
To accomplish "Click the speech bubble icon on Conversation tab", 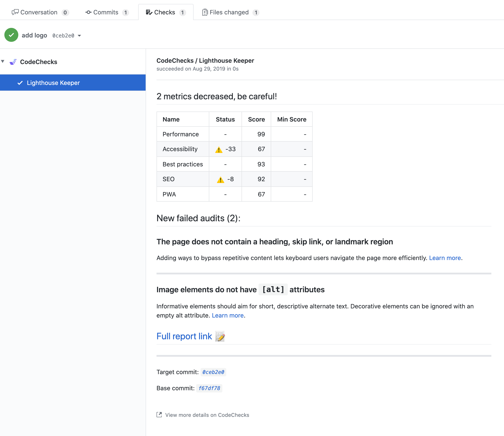I will click(x=15, y=12).
